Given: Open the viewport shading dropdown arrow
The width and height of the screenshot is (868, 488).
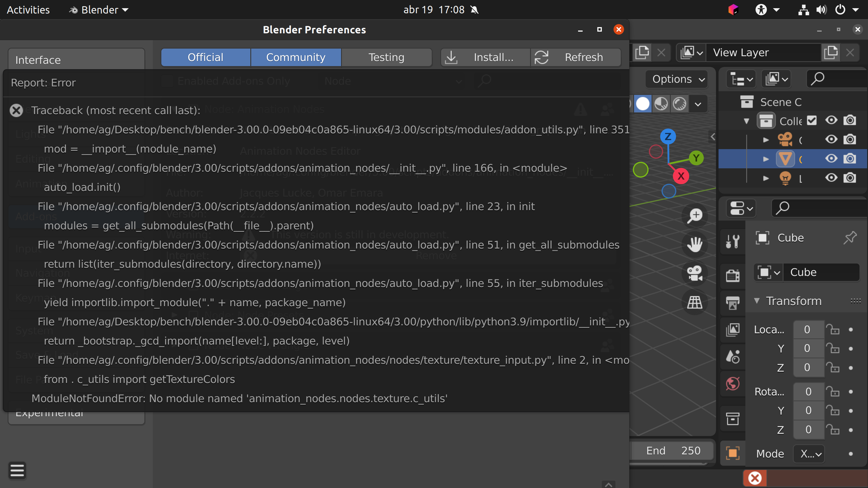Looking at the screenshot, I should click(698, 104).
